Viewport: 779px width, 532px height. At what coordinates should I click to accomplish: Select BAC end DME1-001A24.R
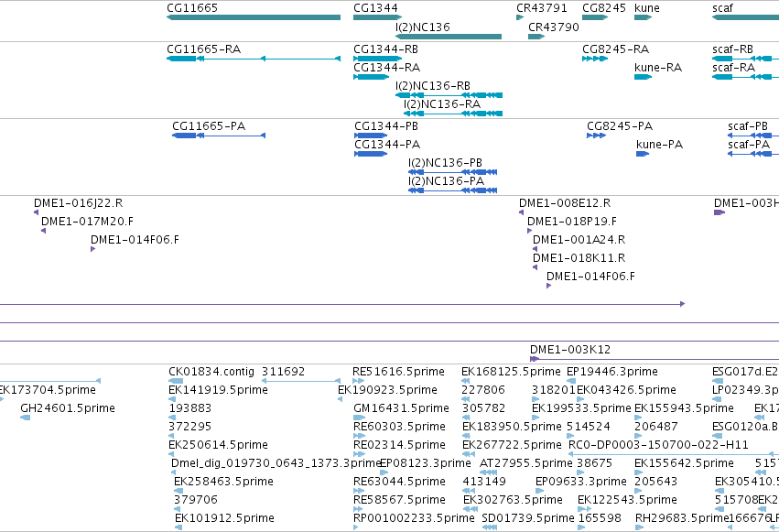[579, 240]
